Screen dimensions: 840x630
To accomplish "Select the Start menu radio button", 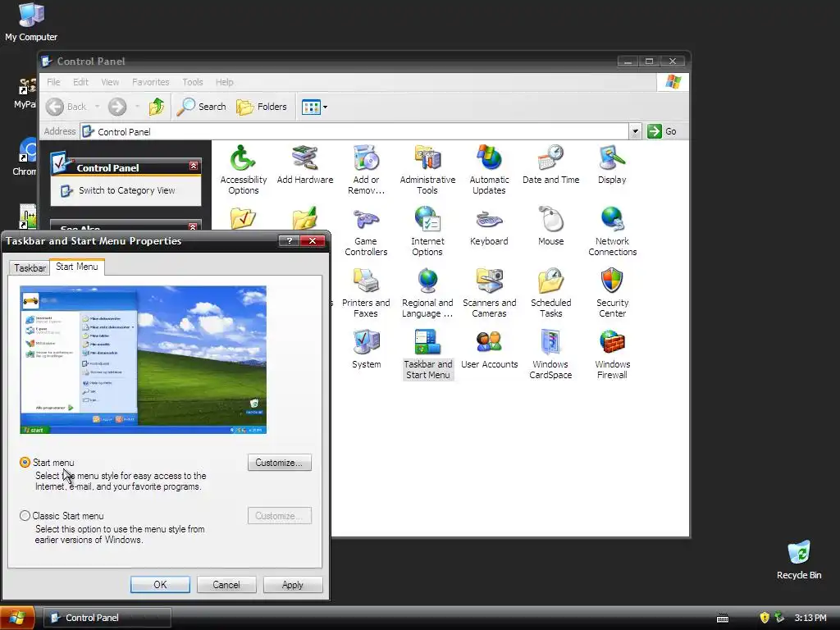I will (25, 463).
